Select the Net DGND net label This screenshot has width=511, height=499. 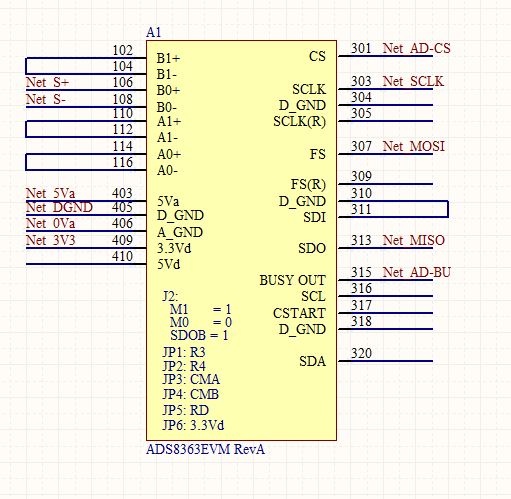point(59,207)
